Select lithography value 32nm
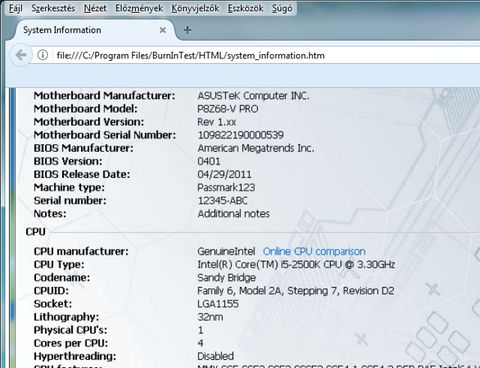Image resolution: width=480 pixels, height=368 pixels. pyautogui.click(x=210, y=317)
